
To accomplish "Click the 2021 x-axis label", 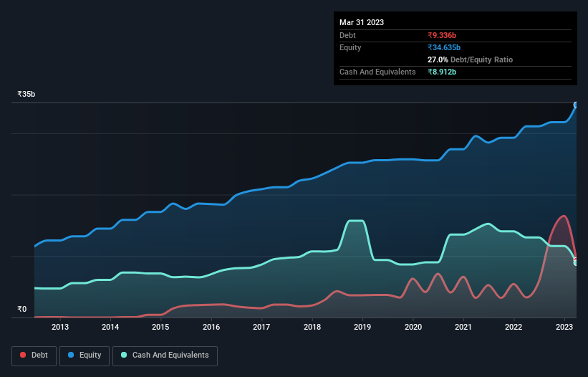I will pos(463,327).
